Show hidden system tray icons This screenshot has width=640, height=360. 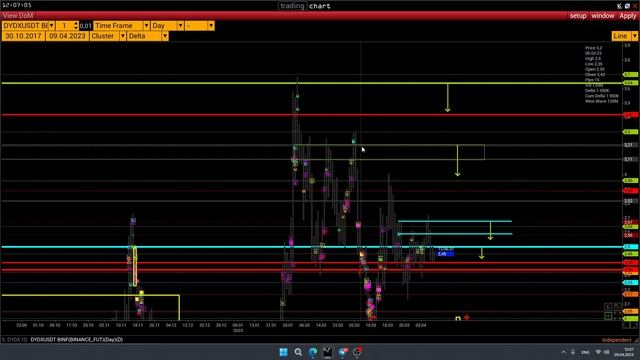[564, 352]
